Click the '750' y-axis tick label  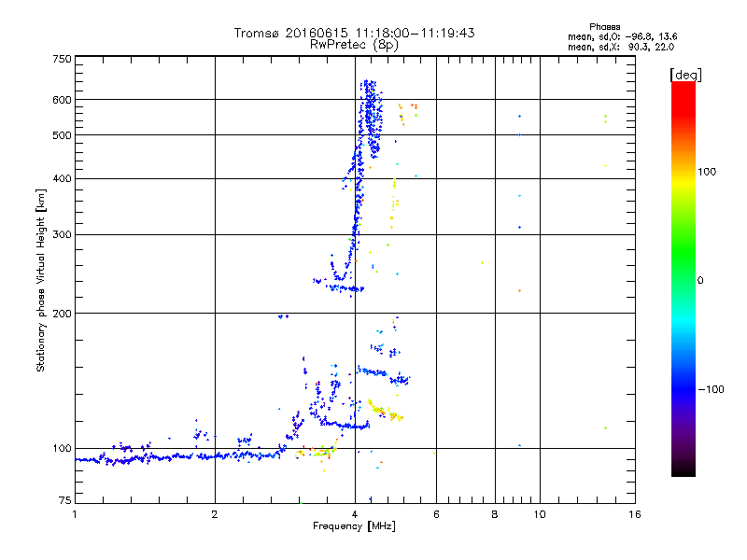[x=62, y=59]
